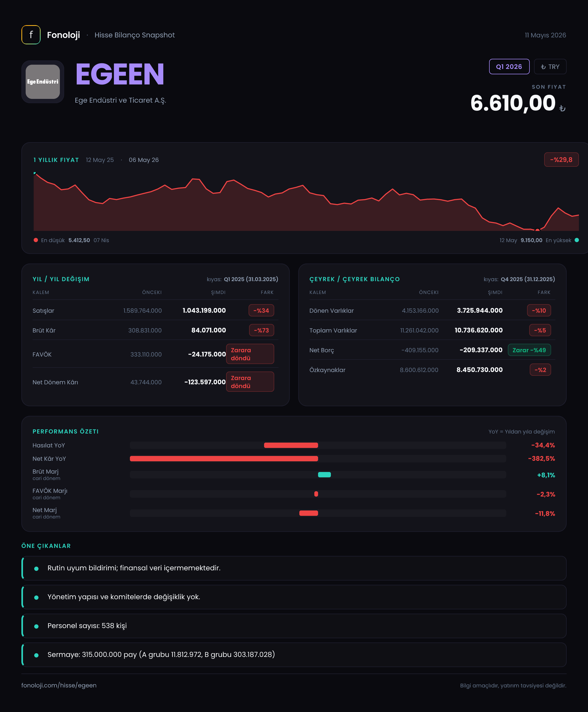The height and width of the screenshot is (712, 588).
Task: Click FAVÖK 'Zarara döndü' badge
Action: coord(250,354)
